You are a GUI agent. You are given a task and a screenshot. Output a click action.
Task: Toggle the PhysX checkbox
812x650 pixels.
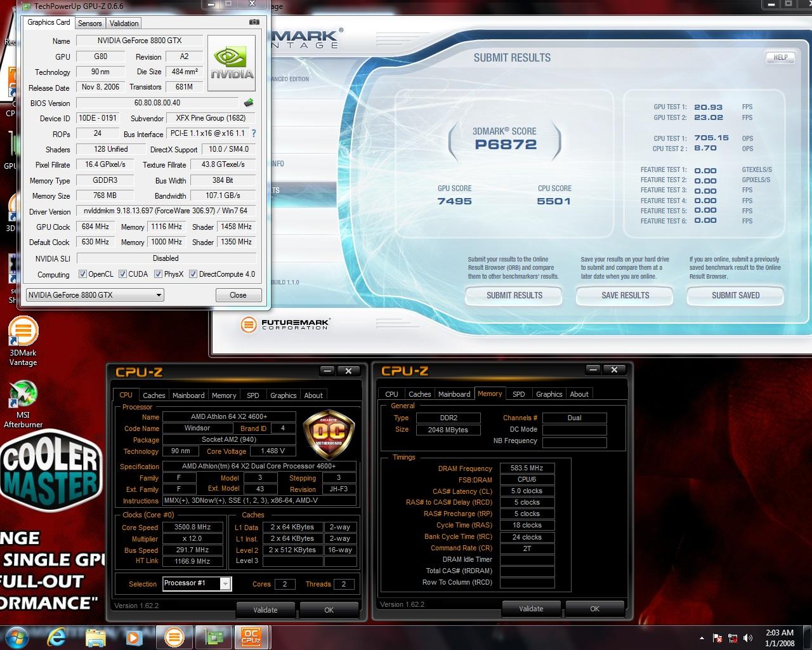158,274
